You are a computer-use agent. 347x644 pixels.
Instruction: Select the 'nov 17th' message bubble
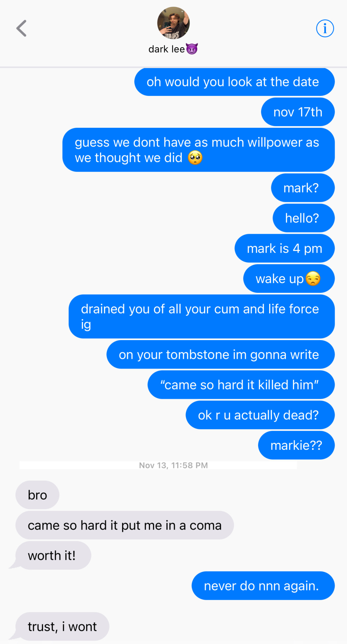(298, 112)
